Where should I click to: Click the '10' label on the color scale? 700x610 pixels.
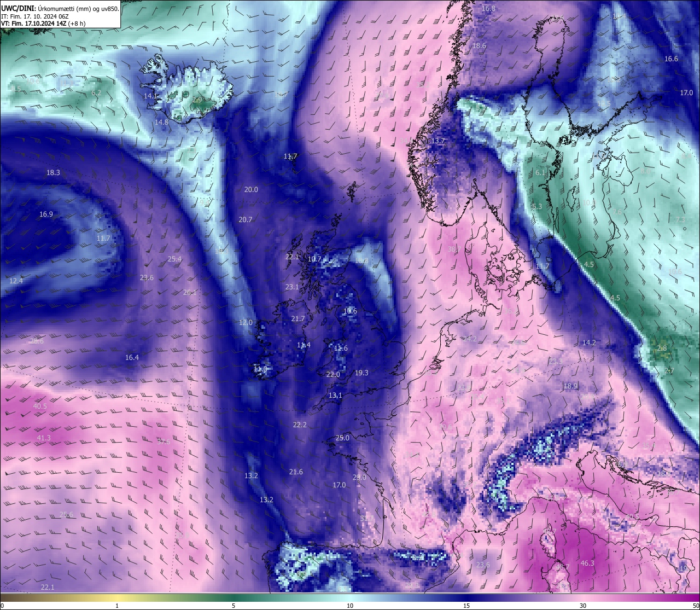pos(350,606)
